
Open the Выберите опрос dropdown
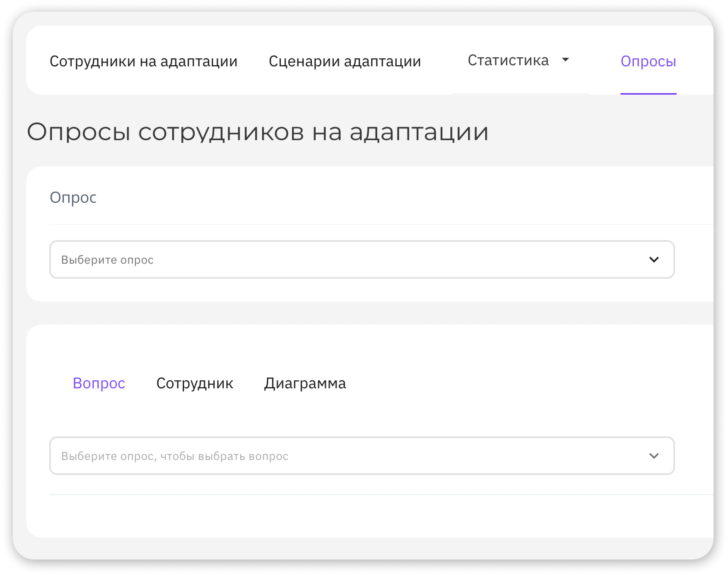(362, 259)
